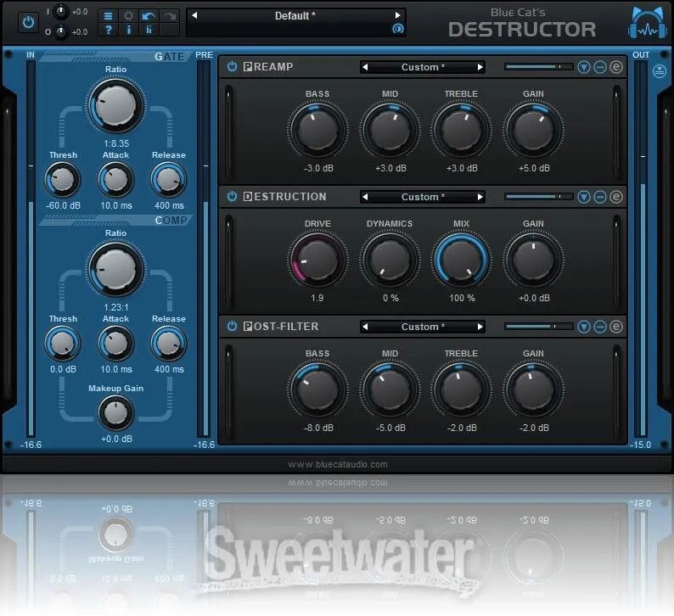Click the Mix value 100 %

click(x=462, y=298)
